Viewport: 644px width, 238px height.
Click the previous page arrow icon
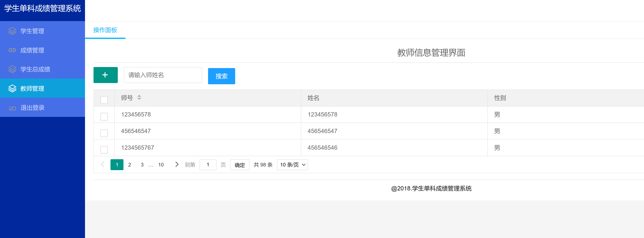tap(102, 164)
